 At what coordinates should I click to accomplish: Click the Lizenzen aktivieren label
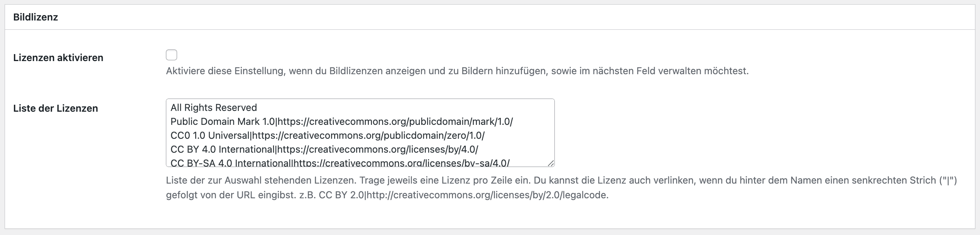[58, 58]
